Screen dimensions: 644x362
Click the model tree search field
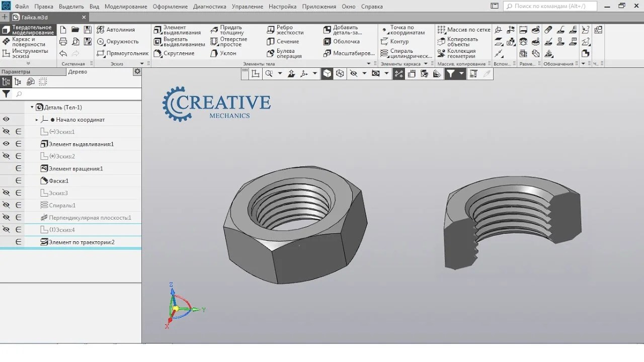(76, 94)
